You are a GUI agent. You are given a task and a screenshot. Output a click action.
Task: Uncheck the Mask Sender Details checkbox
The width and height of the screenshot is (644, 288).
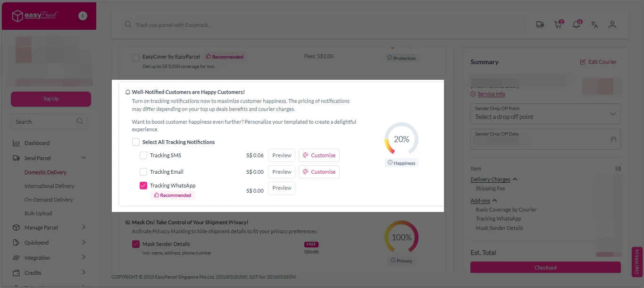tap(136, 244)
